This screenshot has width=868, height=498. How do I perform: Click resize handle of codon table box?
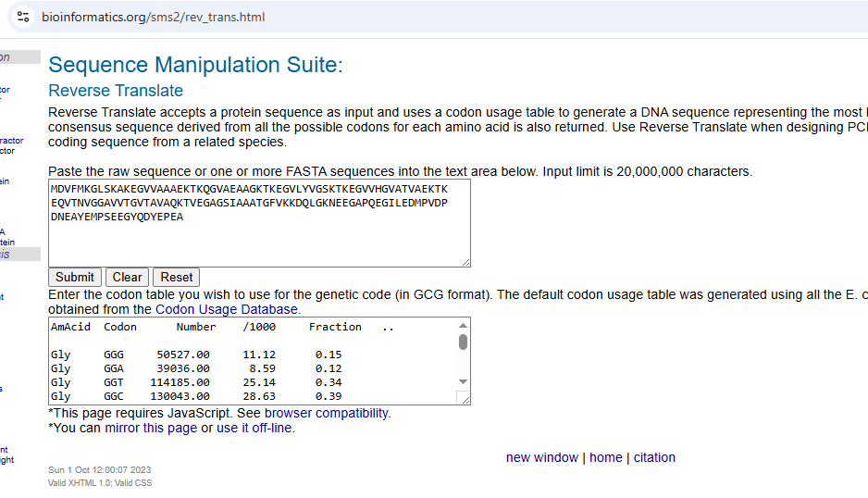pos(465,399)
